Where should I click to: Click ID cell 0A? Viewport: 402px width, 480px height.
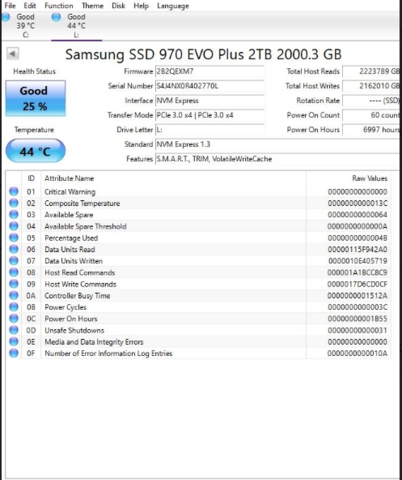tap(31, 296)
